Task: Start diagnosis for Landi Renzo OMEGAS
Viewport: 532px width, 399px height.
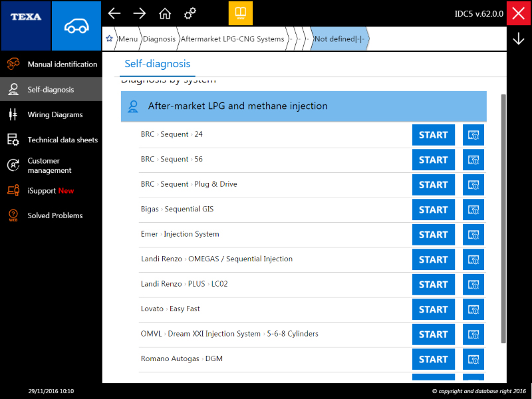Action: (x=434, y=259)
